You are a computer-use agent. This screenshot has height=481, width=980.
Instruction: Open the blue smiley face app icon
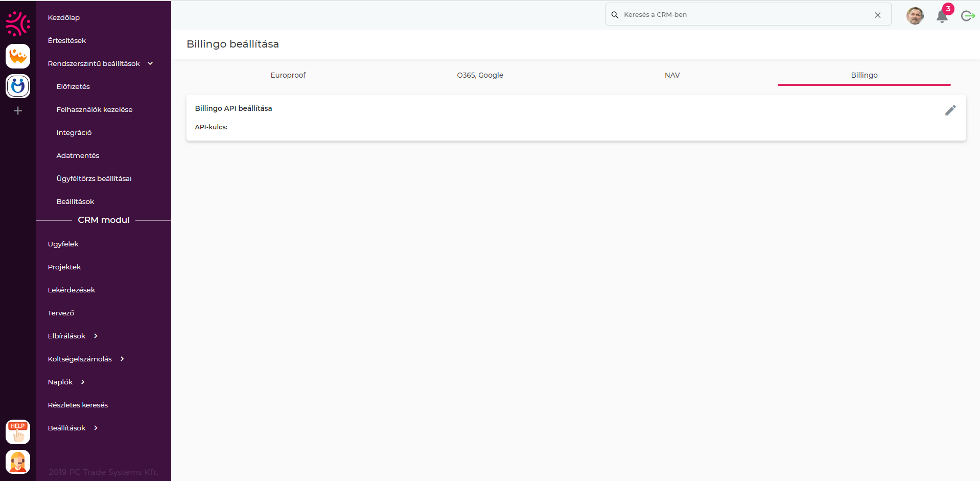coord(18,86)
